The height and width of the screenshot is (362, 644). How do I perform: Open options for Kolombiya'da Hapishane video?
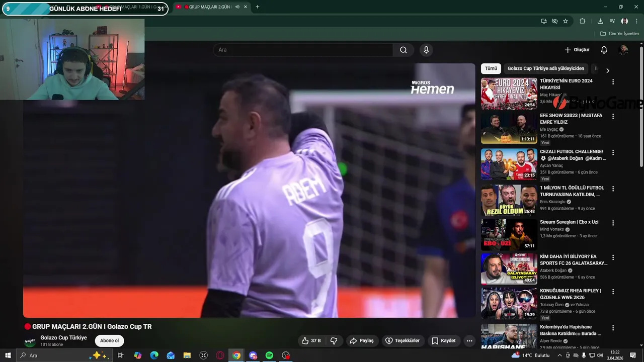[613, 328]
